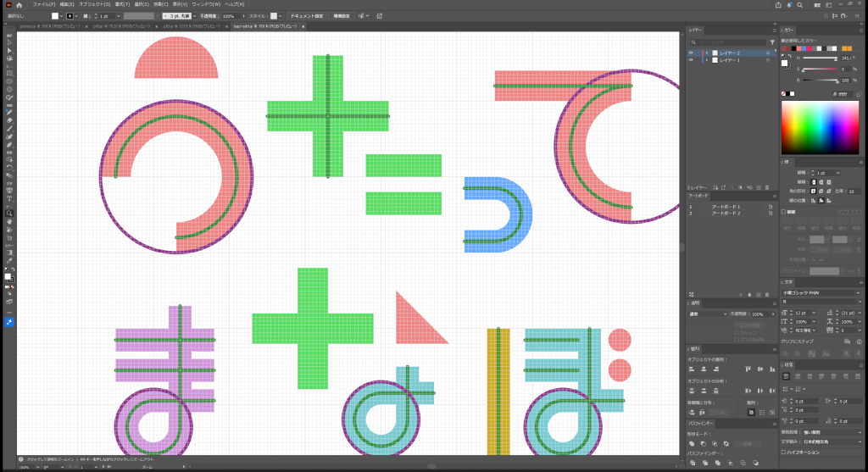Click horizontal align left in Align panel
This screenshot has height=472, width=868.
(x=693, y=369)
